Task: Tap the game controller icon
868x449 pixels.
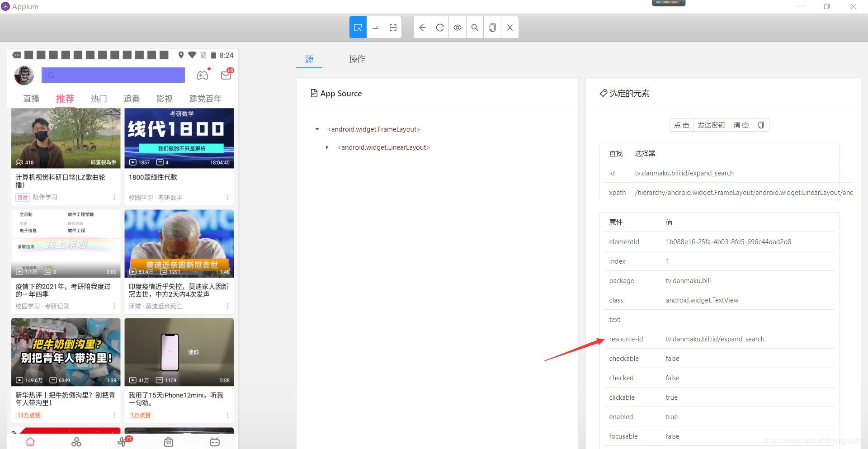Action: (203, 75)
